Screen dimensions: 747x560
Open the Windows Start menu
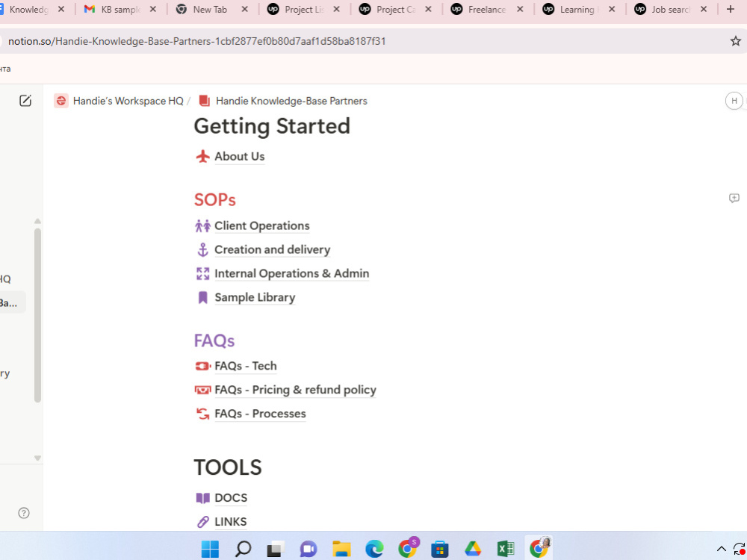[x=210, y=549]
